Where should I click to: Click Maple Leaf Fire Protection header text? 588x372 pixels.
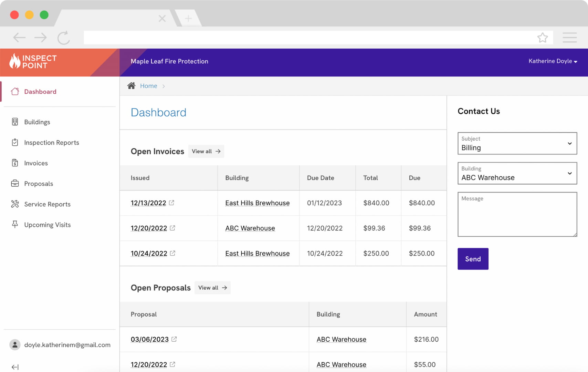pyautogui.click(x=169, y=61)
